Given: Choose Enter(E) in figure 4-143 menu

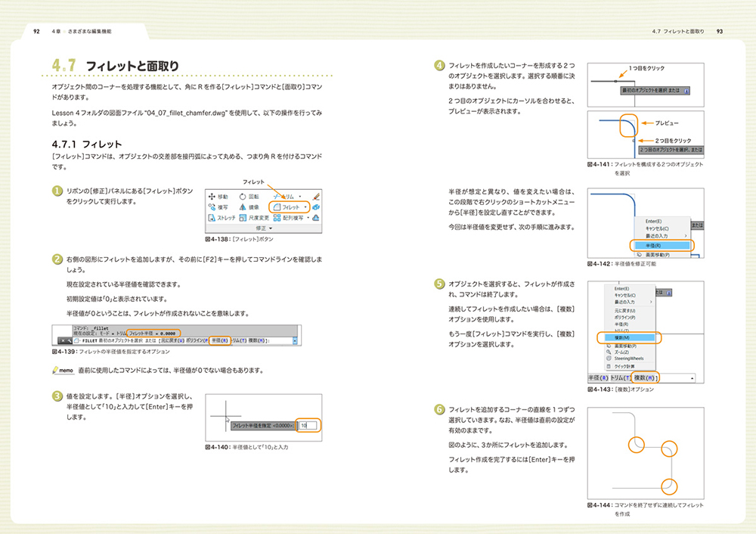Looking at the screenshot, I should [621, 288].
